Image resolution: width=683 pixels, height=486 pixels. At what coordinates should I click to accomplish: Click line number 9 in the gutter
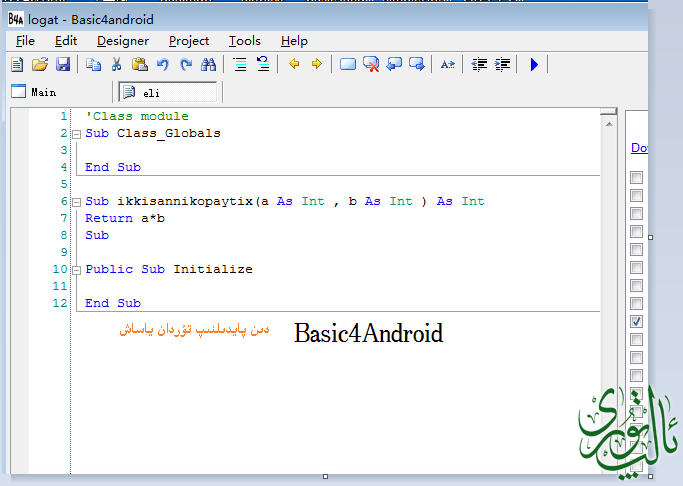point(64,252)
